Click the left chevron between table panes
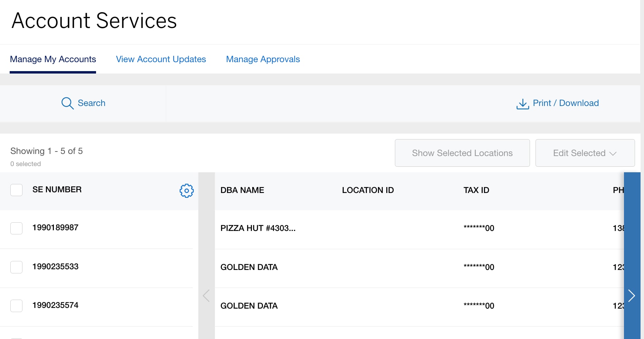The image size is (644, 339). [206, 296]
